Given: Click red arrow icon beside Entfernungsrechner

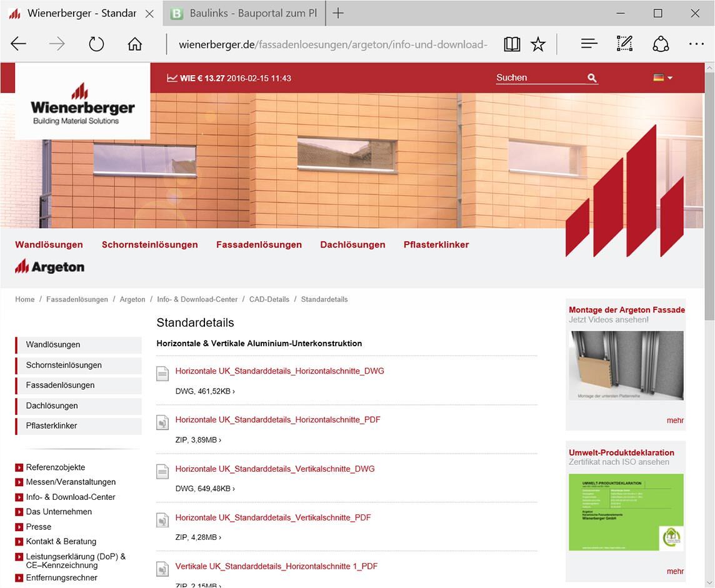Looking at the screenshot, I should click(19, 579).
